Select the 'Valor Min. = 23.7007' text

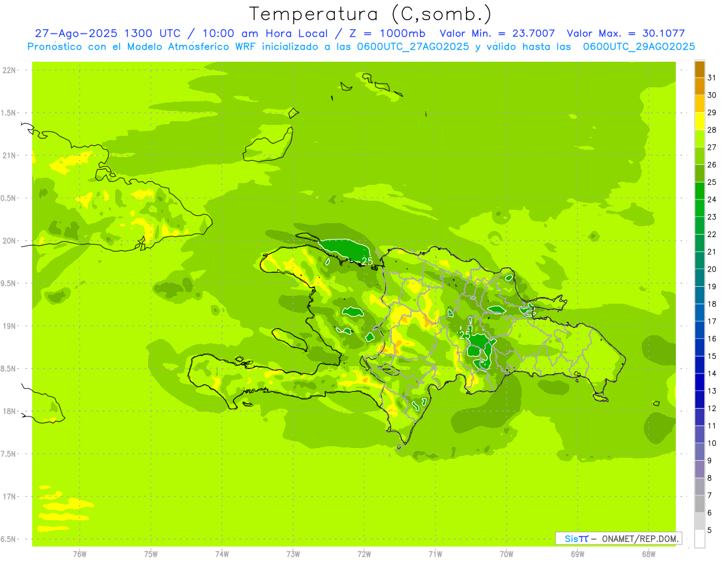point(497,33)
